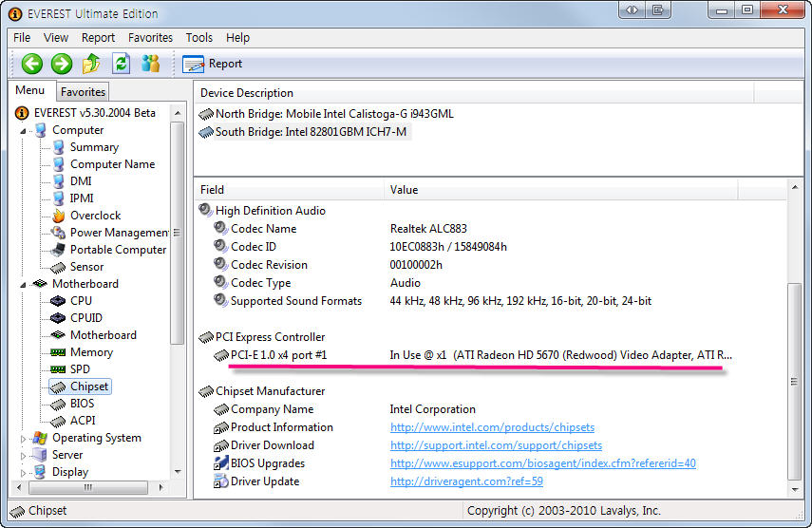Image resolution: width=812 pixels, height=528 pixels.
Task: Open the Help menu
Action: (x=237, y=38)
